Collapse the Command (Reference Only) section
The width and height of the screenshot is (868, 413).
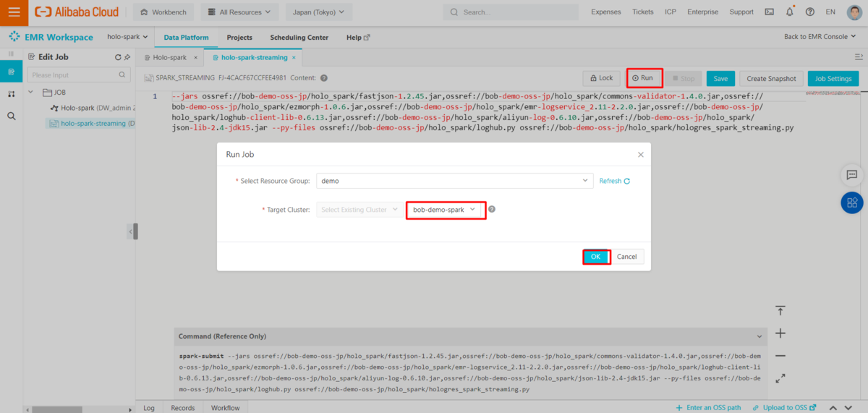(x=758, y=336)
